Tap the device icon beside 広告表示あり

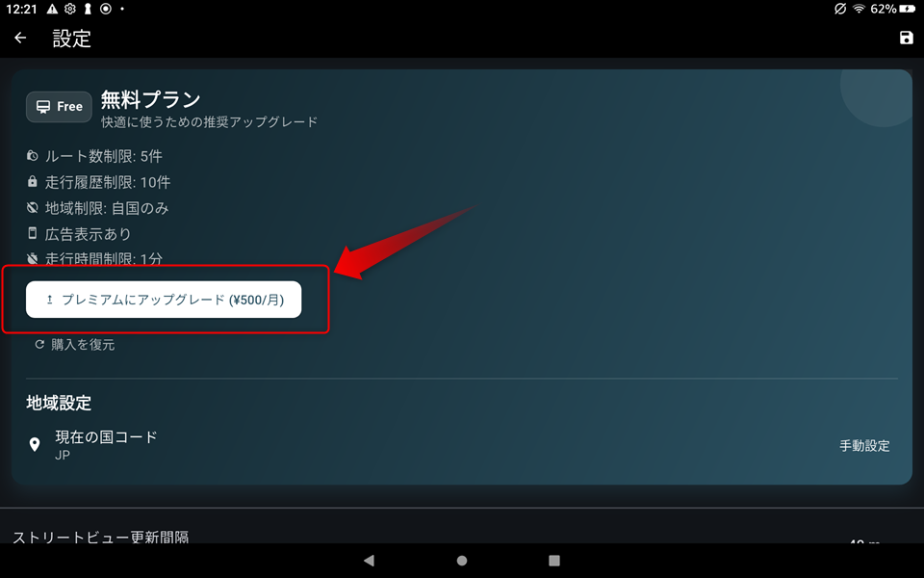pos(35,233)
